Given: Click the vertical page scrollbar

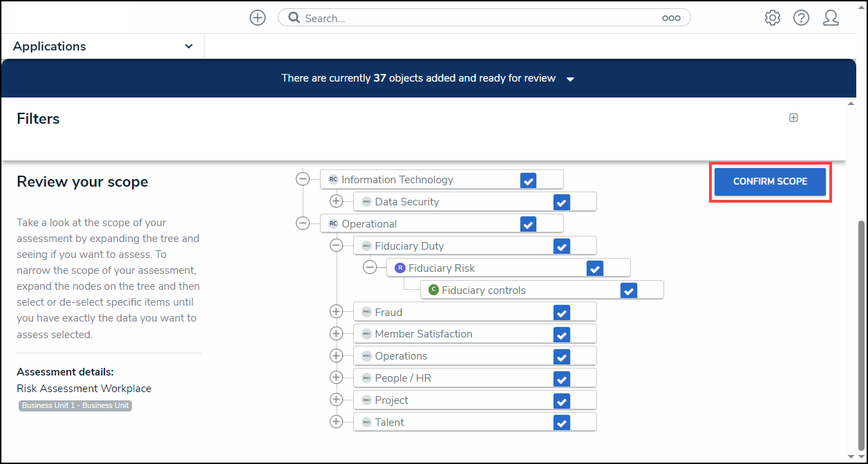Looking at the screenshot, I should 861,332.
